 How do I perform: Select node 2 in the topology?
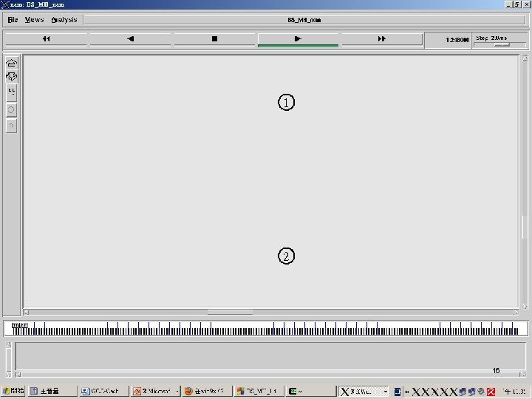click(x=287, y=256)
